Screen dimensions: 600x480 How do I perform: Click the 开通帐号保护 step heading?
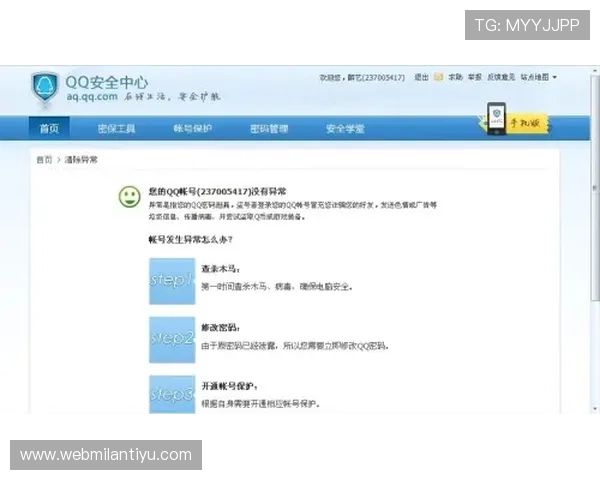pos(230,386)
